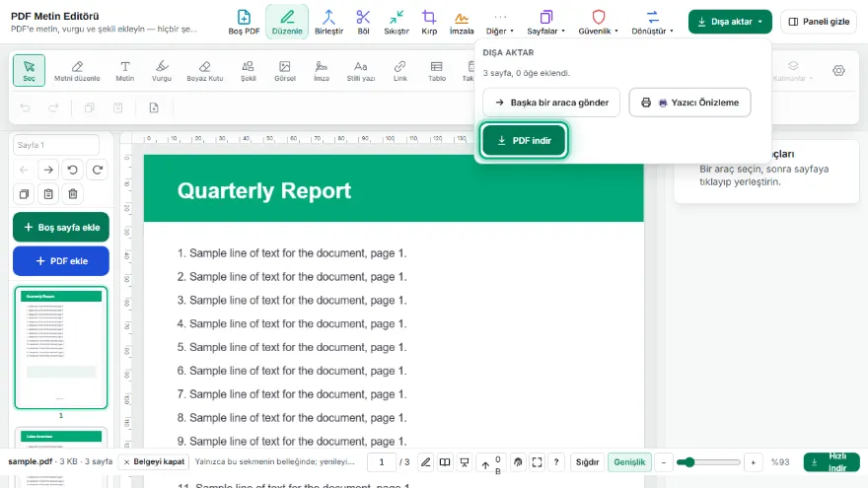
Task: Open Sıkıştır compress tool
Action: pyautogui.click(x=397, y=22)
